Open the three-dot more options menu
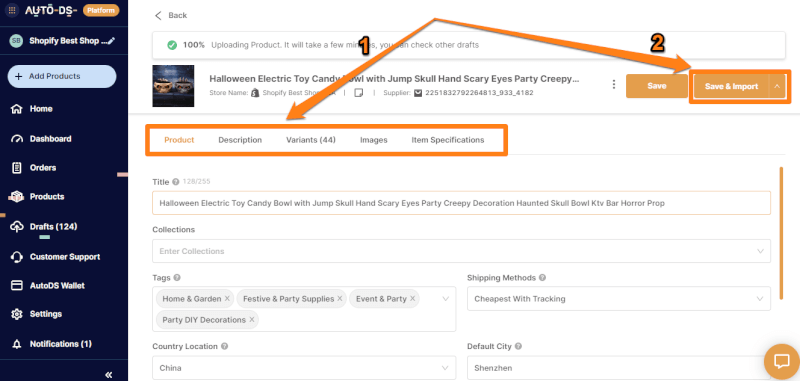This screenshot has height=381, width=800. pos(614,85)
